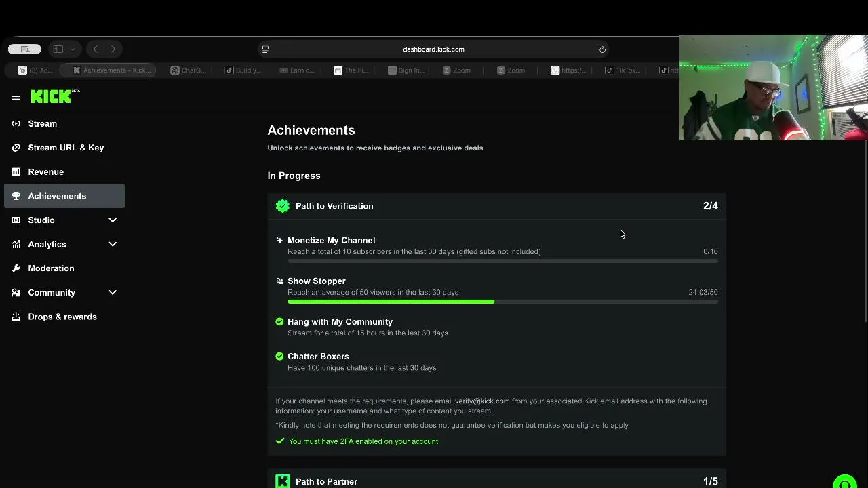Viewport: 868px width, 488px height.
Task: Reload the page in the address bar
Action: click(602, 49)
